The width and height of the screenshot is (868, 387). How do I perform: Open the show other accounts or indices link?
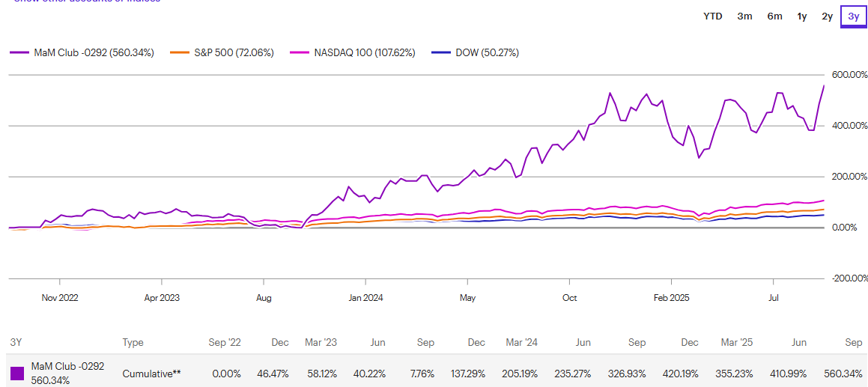pos(86,1)
